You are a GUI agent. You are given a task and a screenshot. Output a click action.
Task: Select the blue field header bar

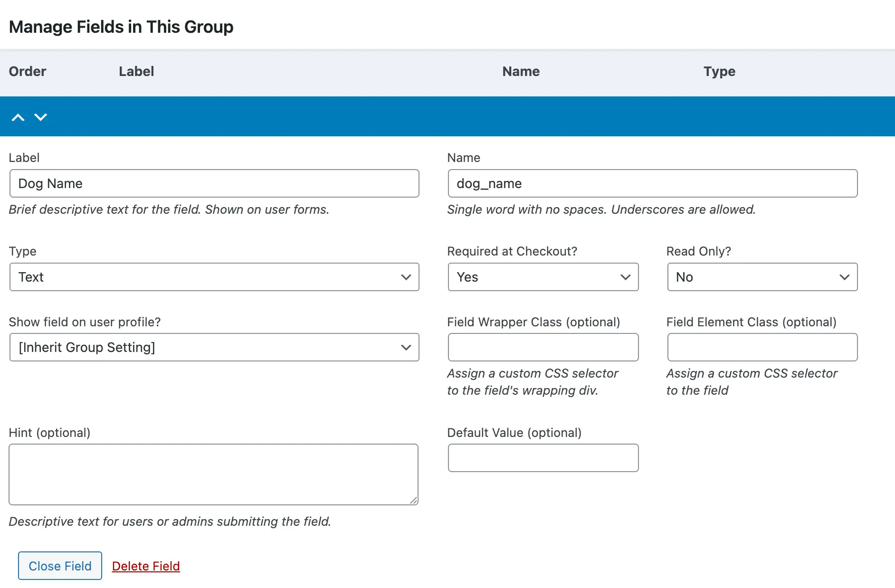(x=428, y=116)
